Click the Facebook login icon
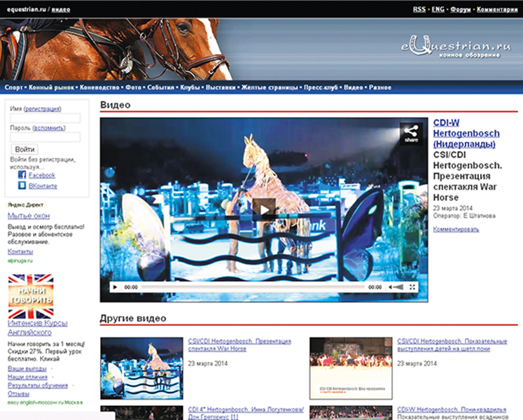This screenshot has width=523, height=420. pos(22,175)
